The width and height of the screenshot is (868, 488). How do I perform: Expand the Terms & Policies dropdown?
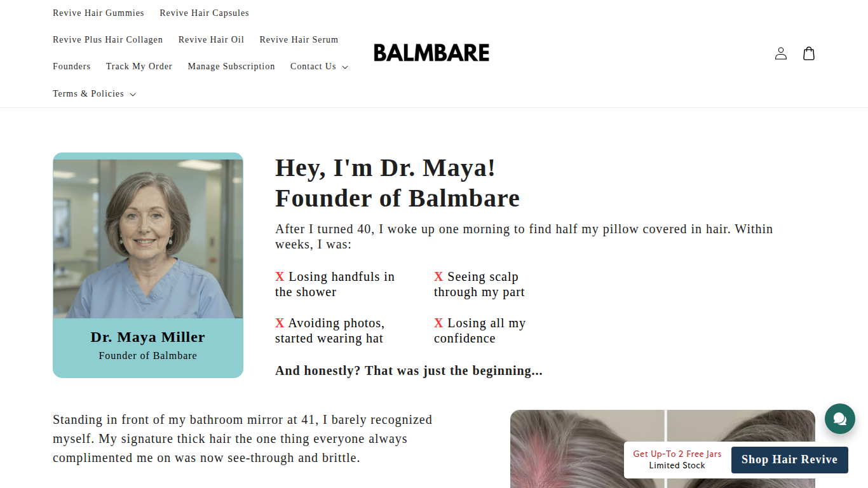pos(94,94)
